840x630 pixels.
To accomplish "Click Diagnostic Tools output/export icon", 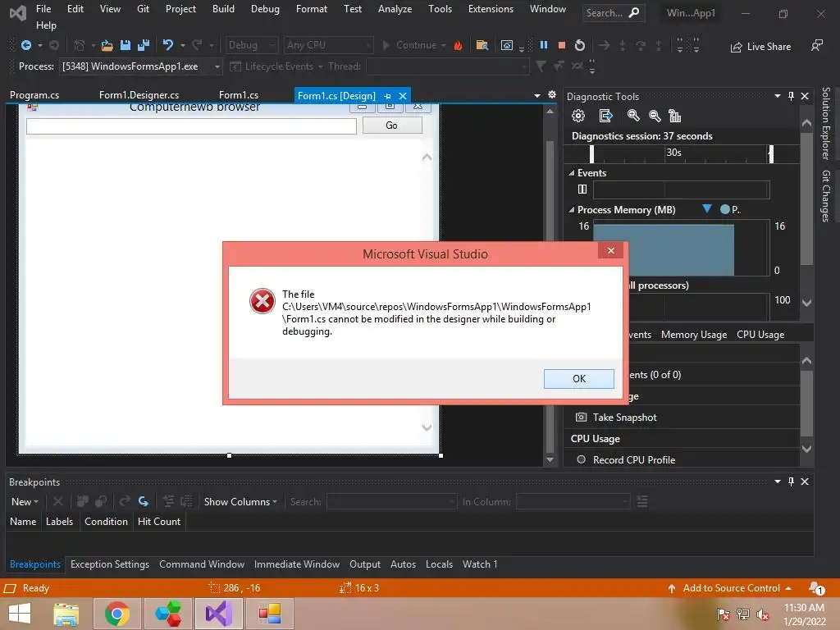I will pyautogui.click(x=605, y=116).
